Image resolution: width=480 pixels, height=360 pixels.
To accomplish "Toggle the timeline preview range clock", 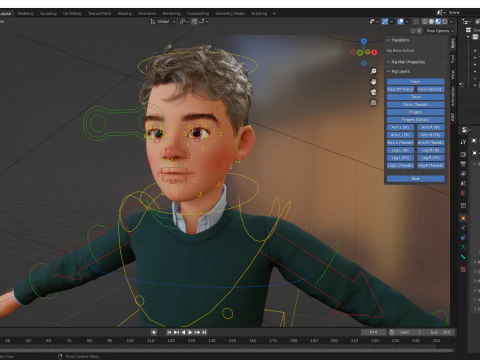I will pos(392,332).
